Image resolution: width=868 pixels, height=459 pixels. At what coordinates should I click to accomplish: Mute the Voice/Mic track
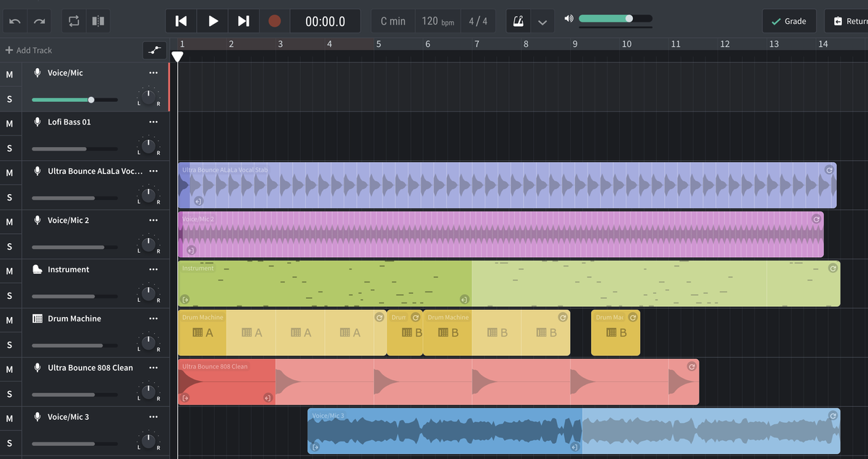click(x=9, y=75)
